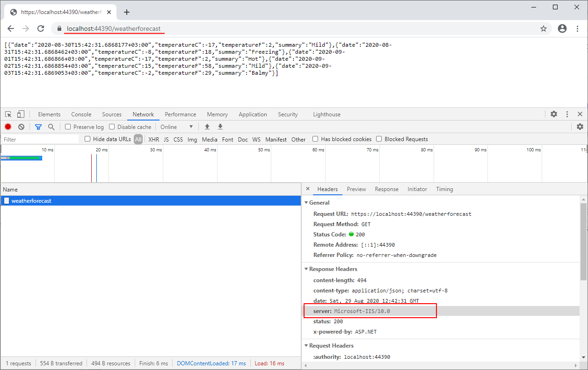Image resolution: width=588 pixels, height=370 pixels.
Task: Click the forward navigation arrow
Action: [x=26, y=28]
